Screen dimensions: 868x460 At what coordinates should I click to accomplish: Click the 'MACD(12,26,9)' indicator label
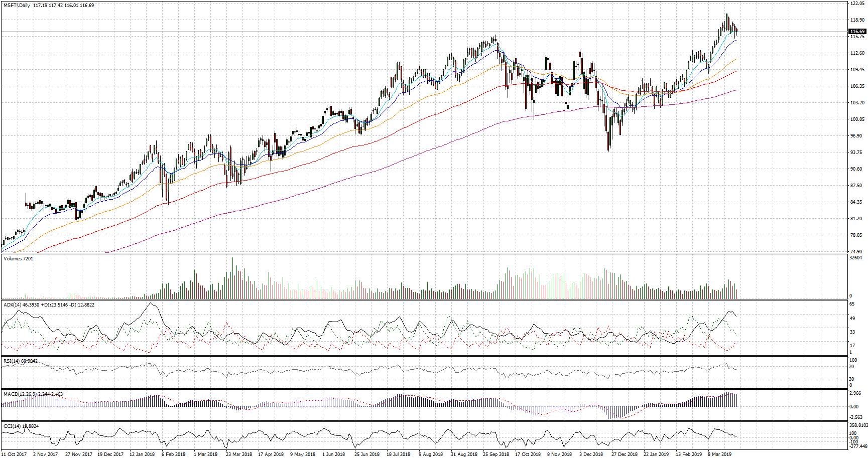(19, 394)
